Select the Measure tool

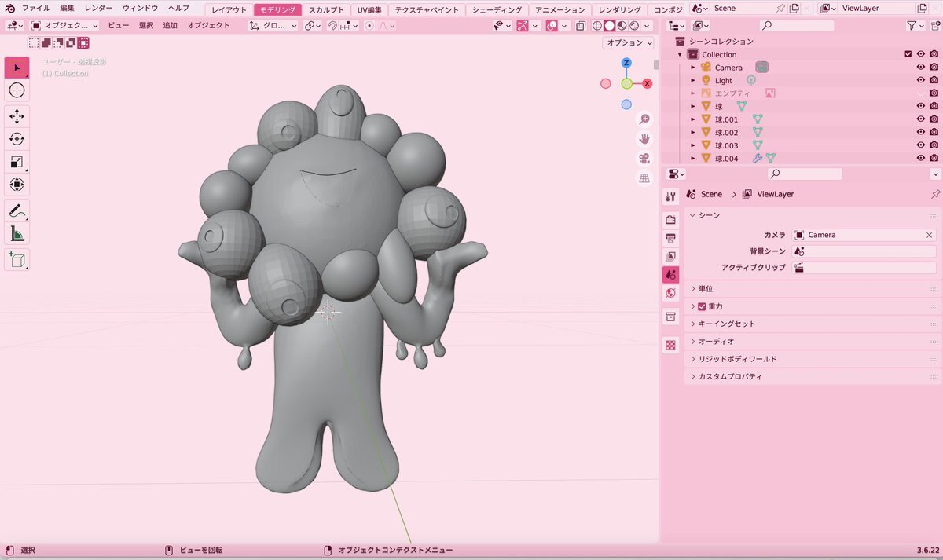pos(17,233)
